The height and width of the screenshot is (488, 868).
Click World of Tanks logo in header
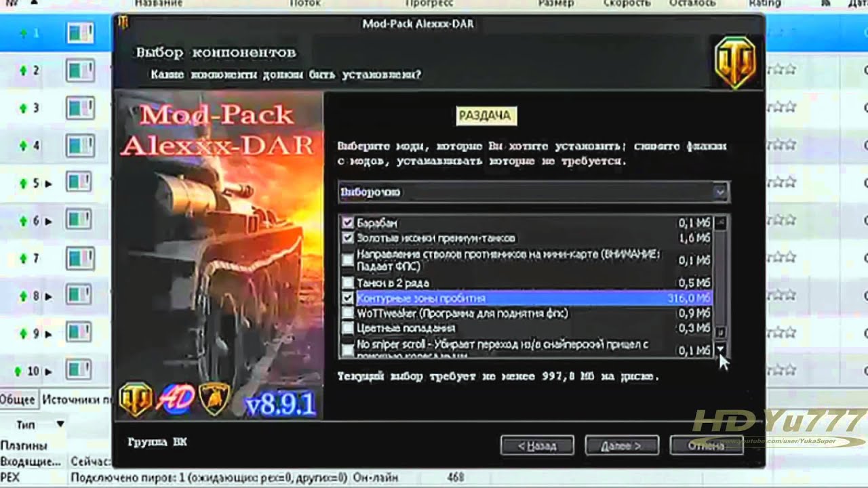click(736, 63)
